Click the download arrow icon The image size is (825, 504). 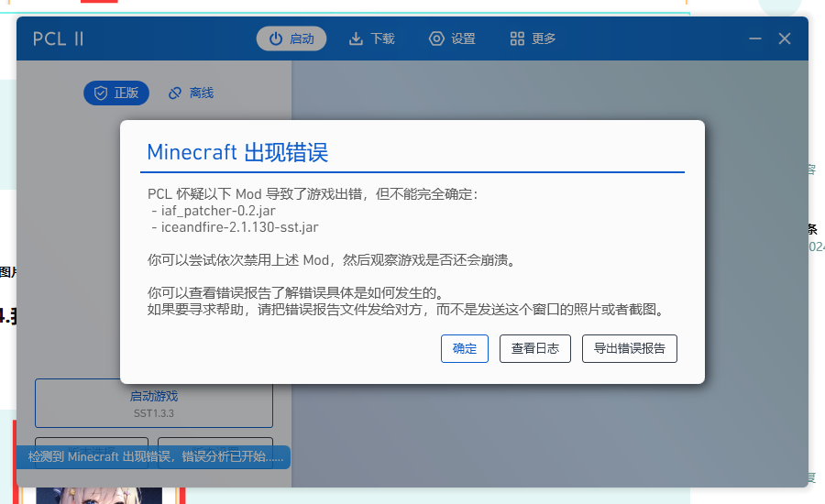point(357,38)
